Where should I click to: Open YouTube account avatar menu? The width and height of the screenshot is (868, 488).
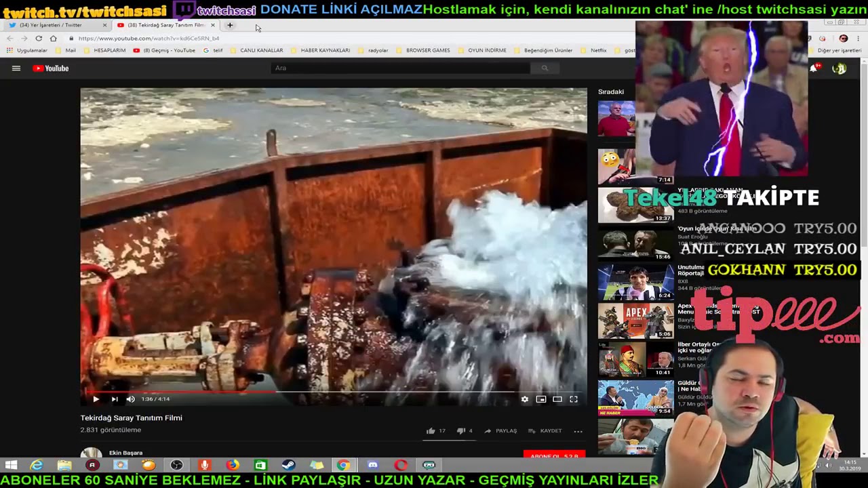coord(840,68)
